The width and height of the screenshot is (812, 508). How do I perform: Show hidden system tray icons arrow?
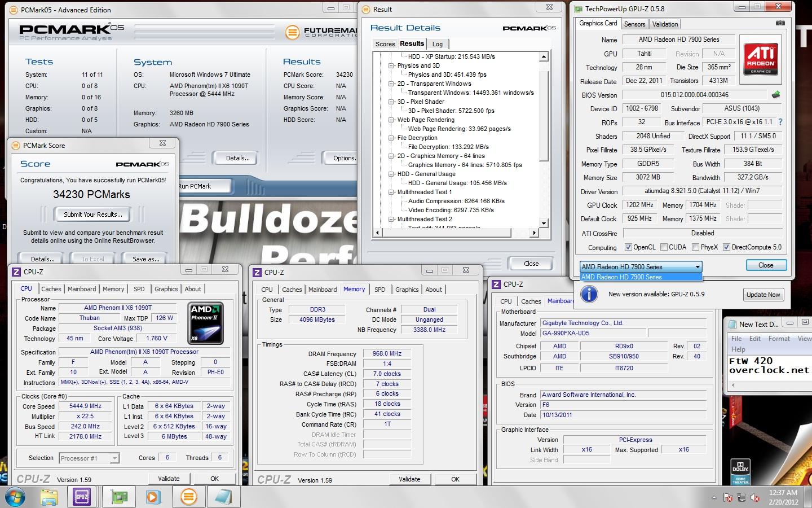(714, 498)
